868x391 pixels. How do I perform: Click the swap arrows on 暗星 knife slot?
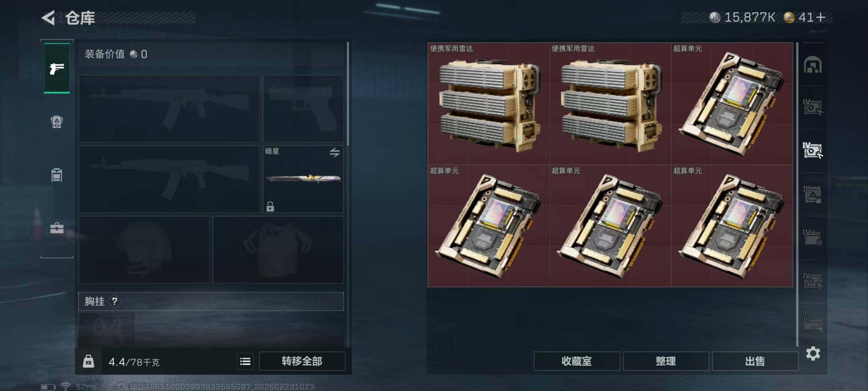[334, 152]
